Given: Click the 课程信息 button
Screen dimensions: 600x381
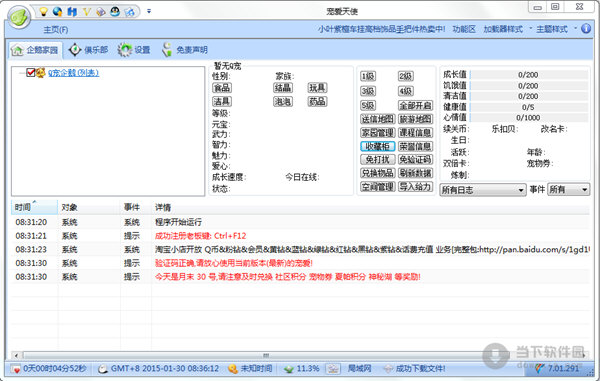Looking at the screenshot, I should tap(416, 133).
